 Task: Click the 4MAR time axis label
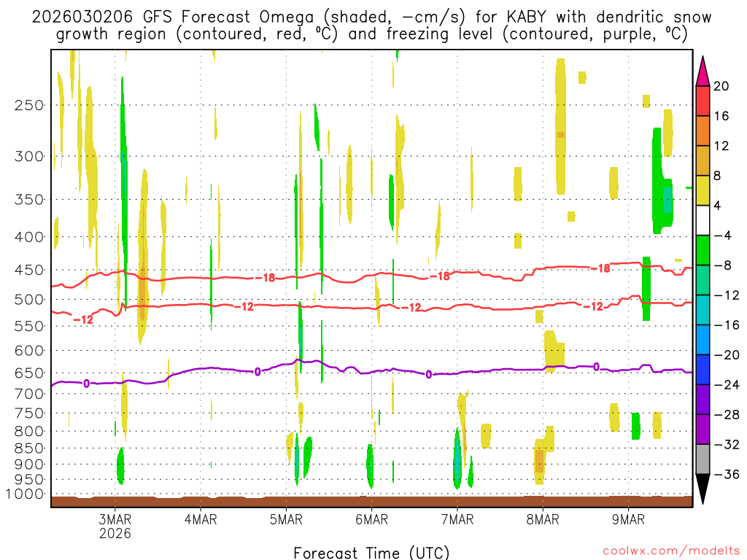[201, 519]
